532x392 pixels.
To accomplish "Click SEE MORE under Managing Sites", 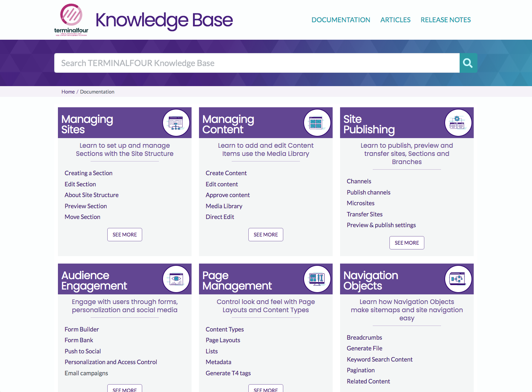I will click(124, 234).
